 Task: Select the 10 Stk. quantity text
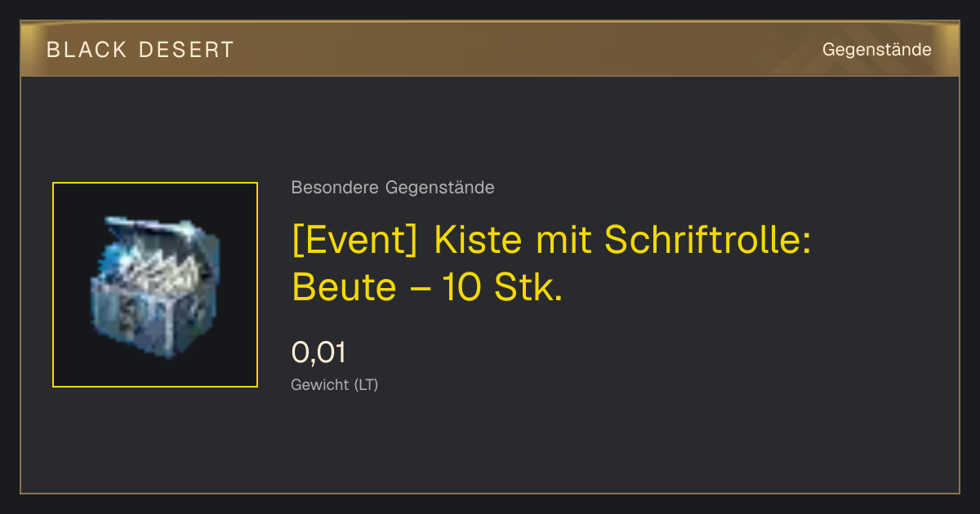tap(502, 287)
